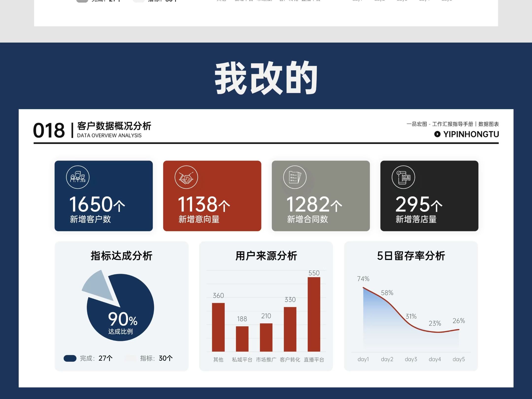
Task: Click the 指标达成分析 chart title
Action: (x=121, y=256)
